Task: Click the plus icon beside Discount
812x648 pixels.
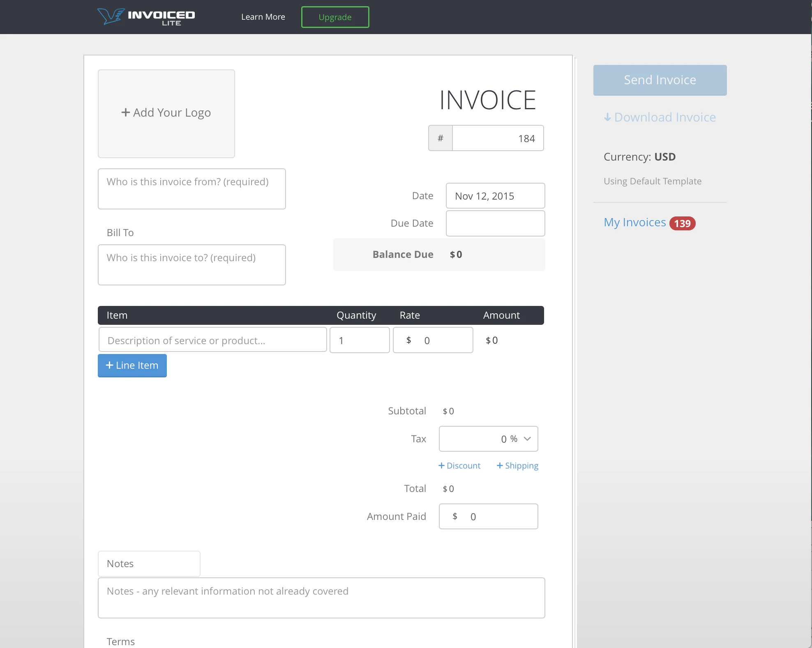Action: click(x=441, y=465)
